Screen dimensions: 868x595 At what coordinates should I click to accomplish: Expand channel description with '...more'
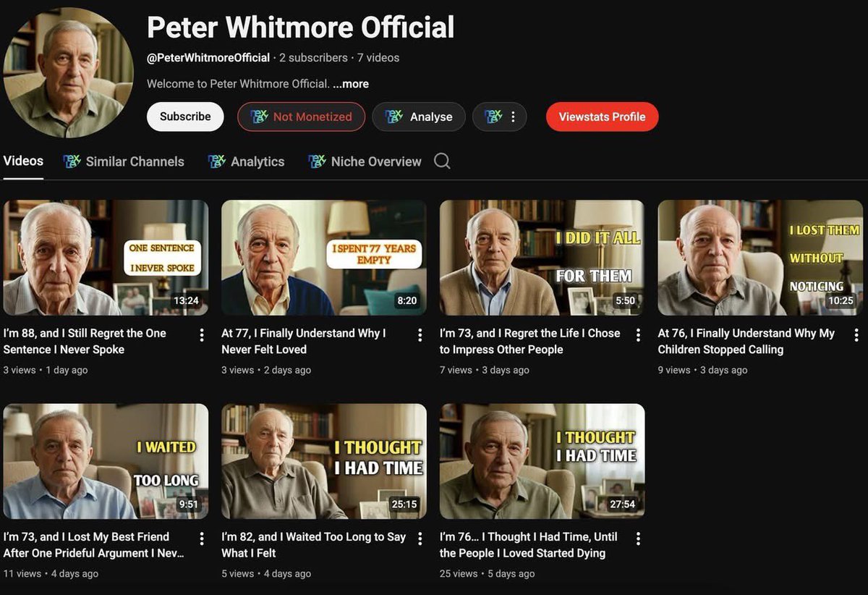point(351,84)
